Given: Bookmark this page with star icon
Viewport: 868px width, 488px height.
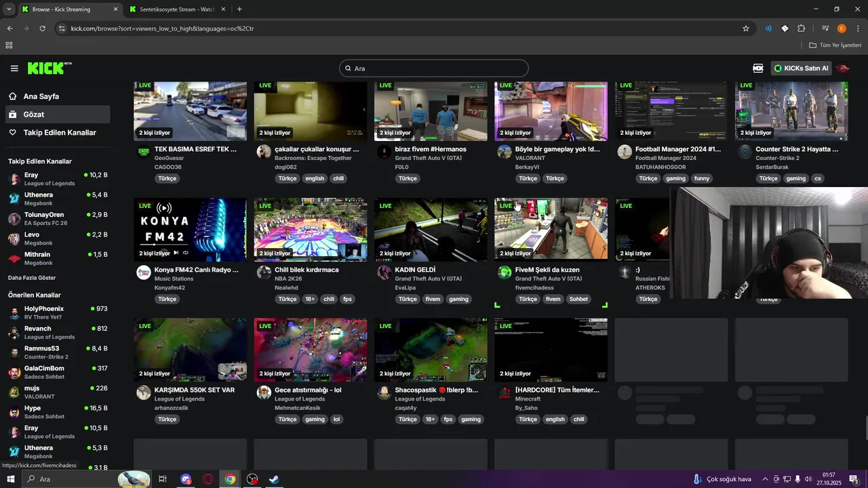Looking at the screenshot, I should tap(746, 28).
